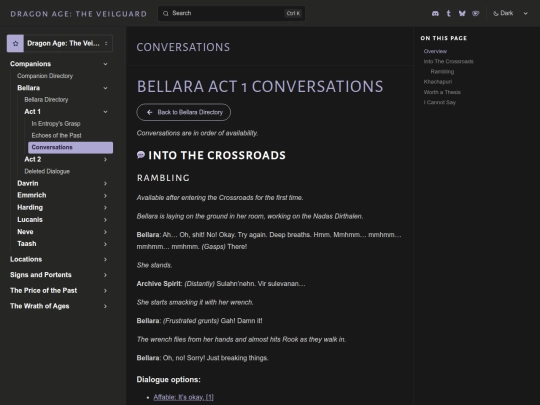Image resolution: width=540 pixels, height=405 pixels.
Task: Click the Bellara Act 1 Conversations heading
Action: click(260, 86)
